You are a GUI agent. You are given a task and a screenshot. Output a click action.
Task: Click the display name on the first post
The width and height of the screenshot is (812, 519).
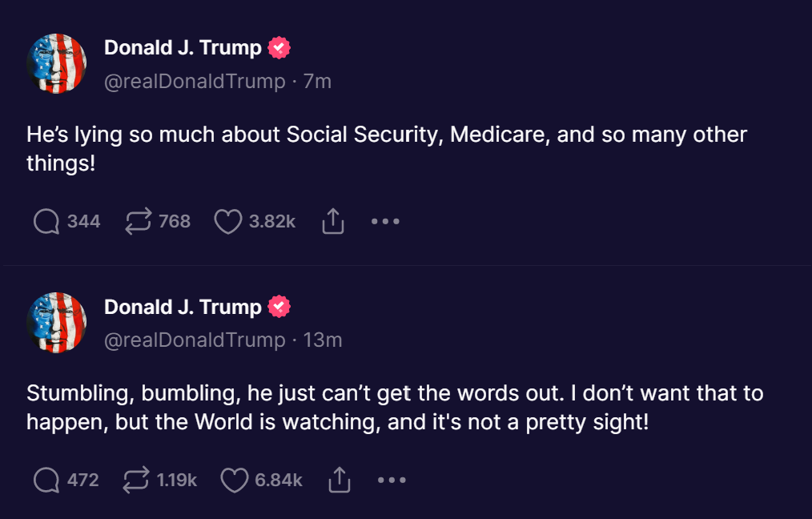[183, 49]
